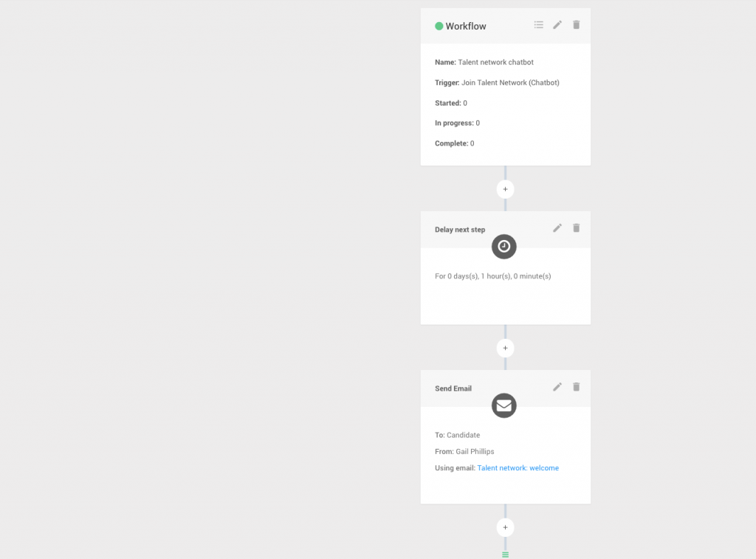
Task: Add a step after the Send Email card
Action: click(505, 527)
